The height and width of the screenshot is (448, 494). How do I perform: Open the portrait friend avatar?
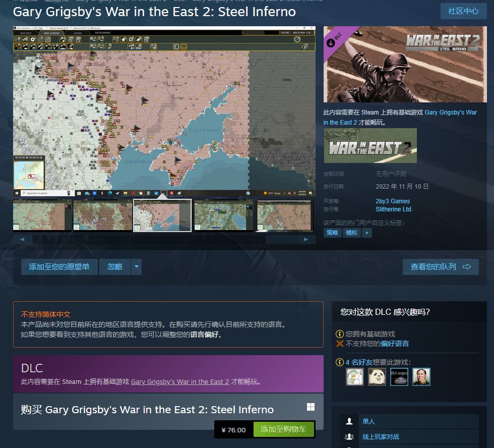421,377
